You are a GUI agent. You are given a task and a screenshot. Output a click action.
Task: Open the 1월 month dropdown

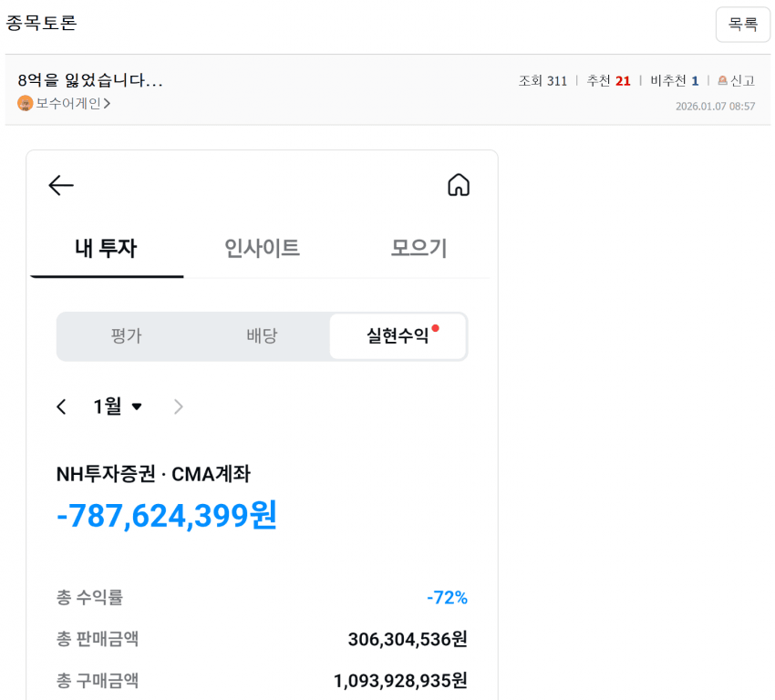point(118,407)
